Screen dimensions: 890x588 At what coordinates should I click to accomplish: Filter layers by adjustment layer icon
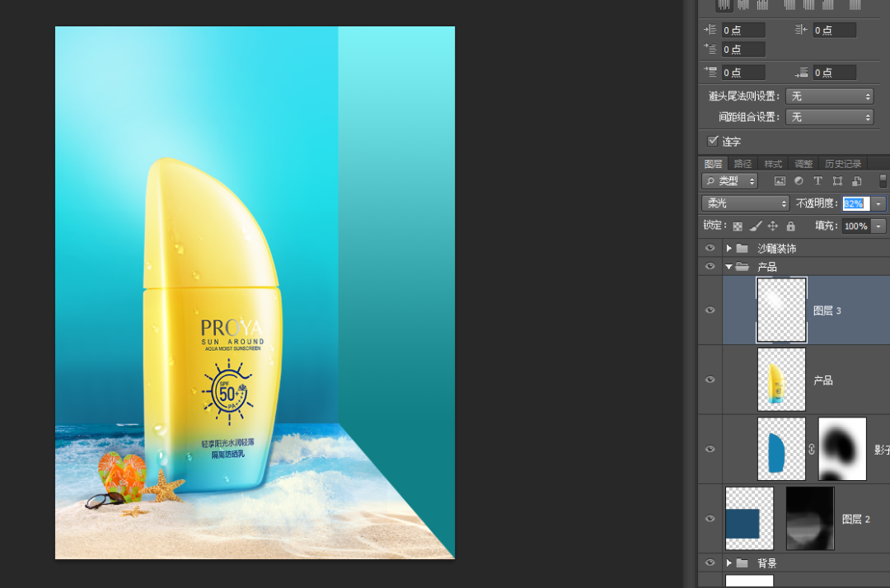pyautogui.click(x=799, y=181)
